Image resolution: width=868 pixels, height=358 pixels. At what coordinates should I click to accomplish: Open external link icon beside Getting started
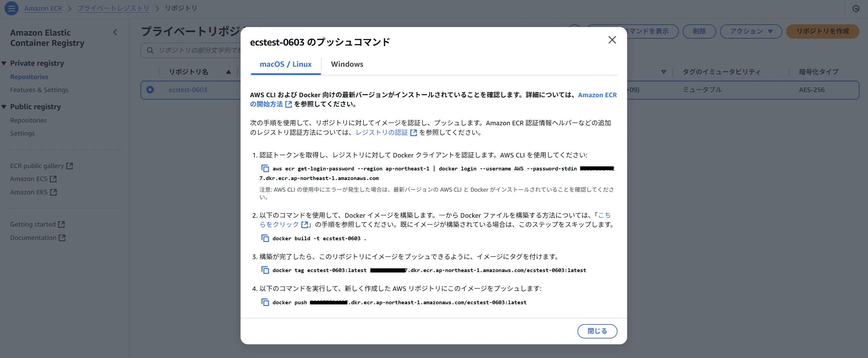[61, 225]
